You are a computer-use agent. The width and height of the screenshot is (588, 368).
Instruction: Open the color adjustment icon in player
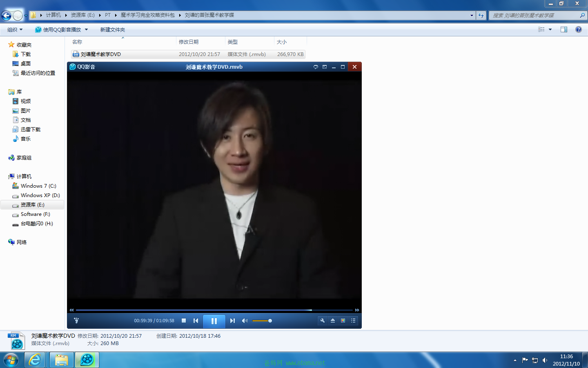point(343,321)
